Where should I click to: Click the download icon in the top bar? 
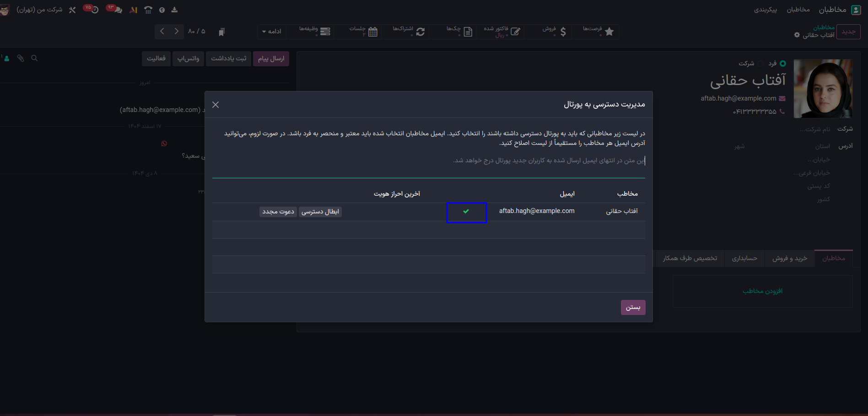coord(174,10)
